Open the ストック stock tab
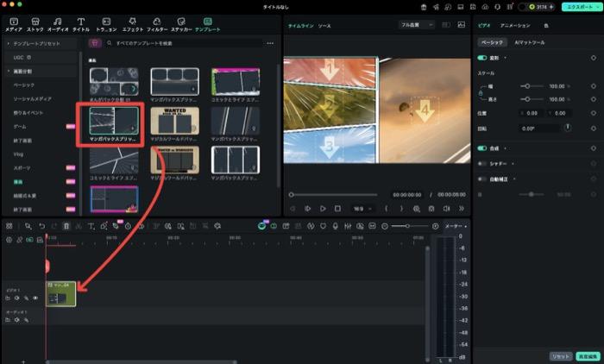Viewport: 604px width, 364px height. click(35, 25)
